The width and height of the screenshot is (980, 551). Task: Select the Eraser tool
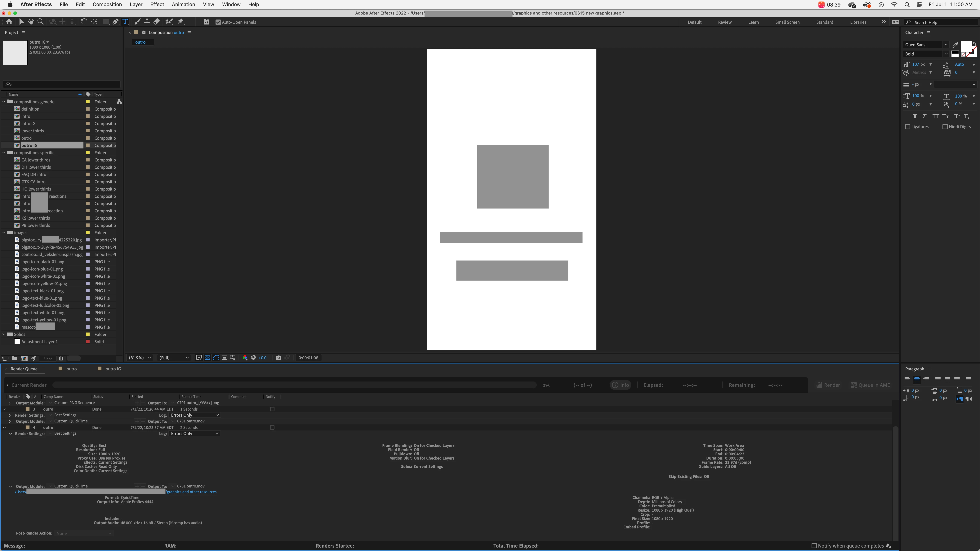point(157,22)
